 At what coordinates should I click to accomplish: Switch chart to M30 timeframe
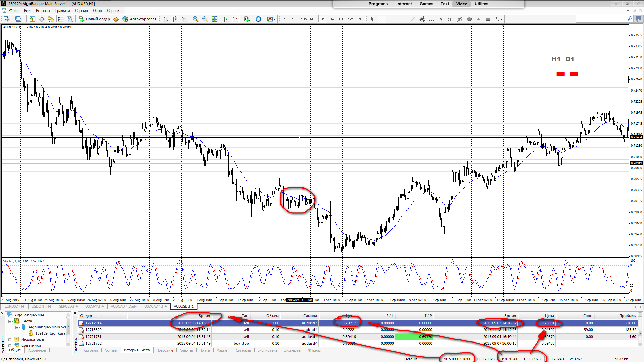[313, 19]
